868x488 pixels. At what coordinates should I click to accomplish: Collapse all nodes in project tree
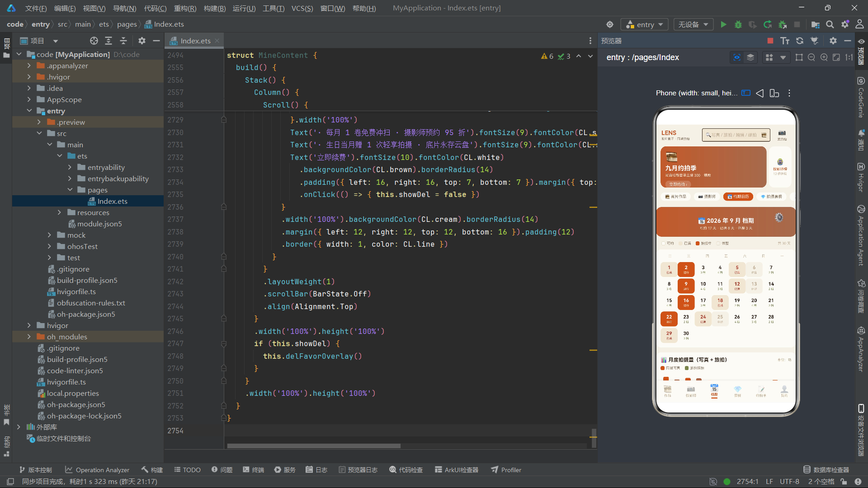pos(123,41)
